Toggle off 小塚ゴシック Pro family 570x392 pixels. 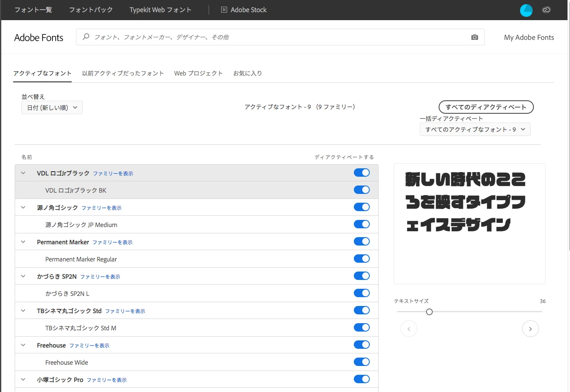(x=362, y=379)
